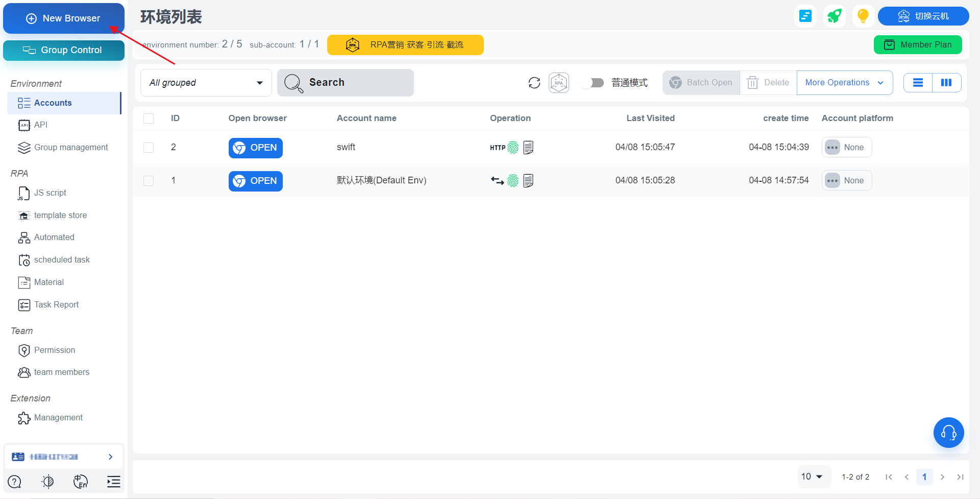980x499 pixels.
Task: Click the language switch globe icon
Action: 81,482
